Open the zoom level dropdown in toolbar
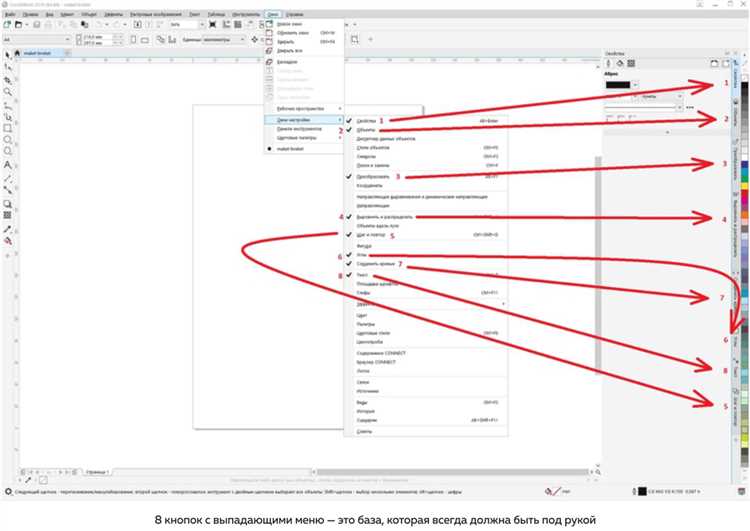Screen dimensions: 750x531 [x=190, y=22]
